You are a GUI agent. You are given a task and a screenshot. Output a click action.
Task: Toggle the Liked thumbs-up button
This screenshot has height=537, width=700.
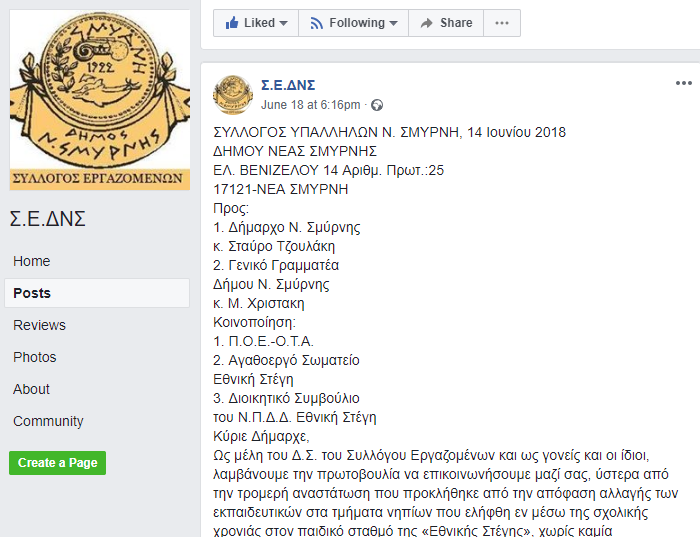coord(256,23)
